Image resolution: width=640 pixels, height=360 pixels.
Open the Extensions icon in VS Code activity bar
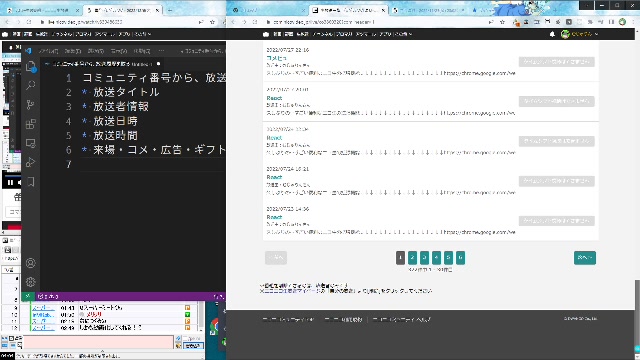pos(31,124)
